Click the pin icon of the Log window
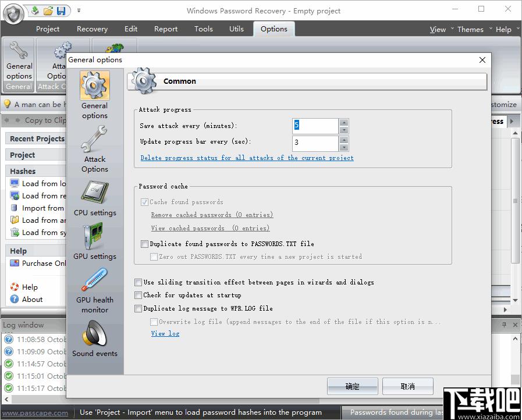 (504, 325)
